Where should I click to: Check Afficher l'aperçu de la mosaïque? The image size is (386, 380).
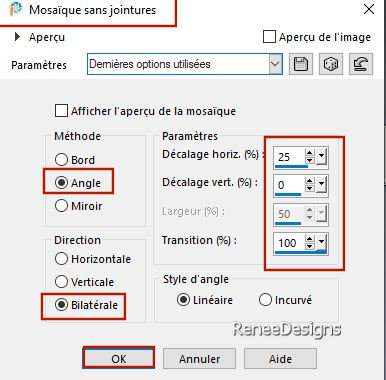61,111
